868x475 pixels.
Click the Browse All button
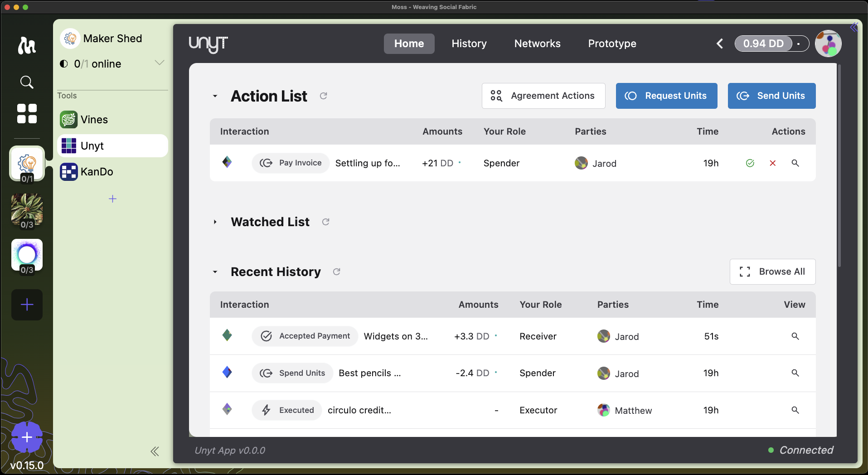(x=772, y=271)
